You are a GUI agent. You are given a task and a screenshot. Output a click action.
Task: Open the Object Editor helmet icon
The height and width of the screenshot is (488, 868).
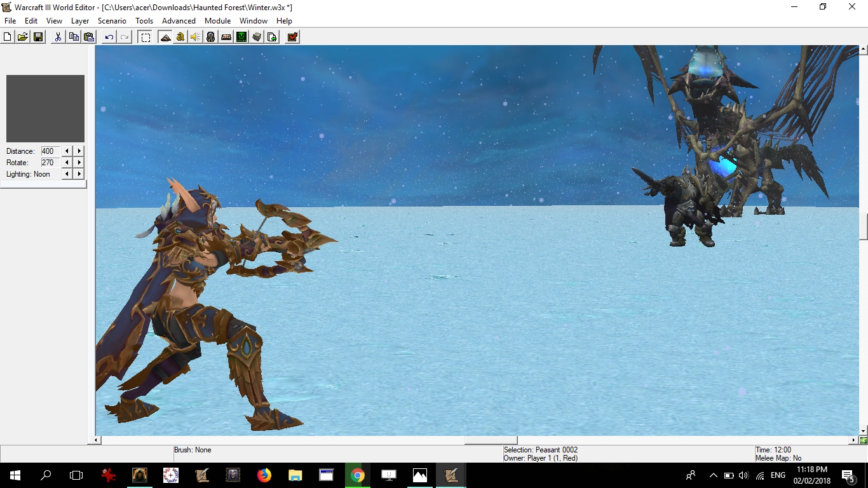211,37
